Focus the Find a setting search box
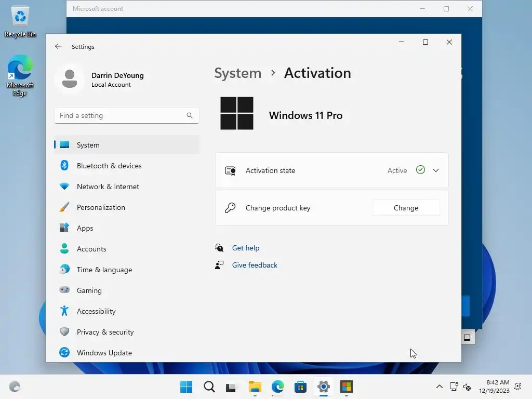The image size is (532, 399). click(127, 115)
